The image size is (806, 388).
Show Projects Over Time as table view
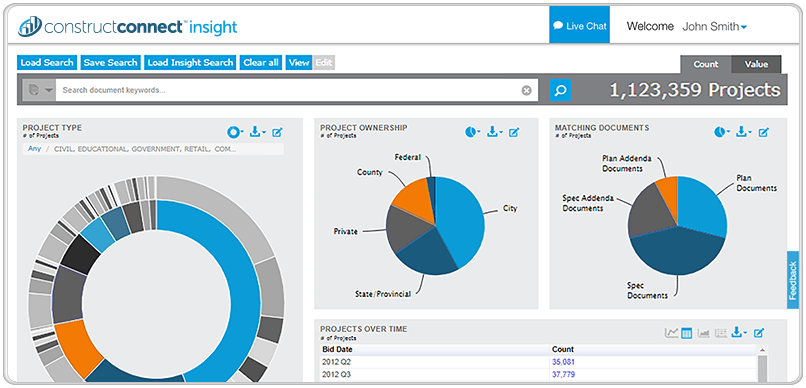pyautogui.click(x=687, y=333)
